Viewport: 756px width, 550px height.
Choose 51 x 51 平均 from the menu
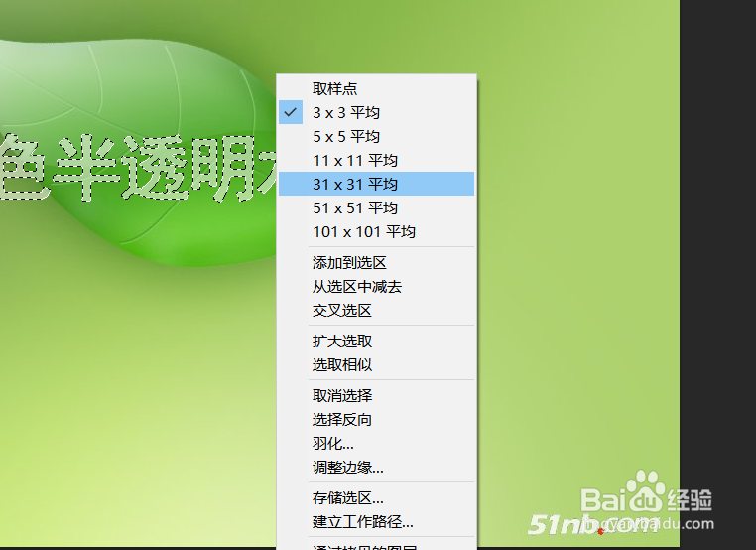click(x=377, y=207)
